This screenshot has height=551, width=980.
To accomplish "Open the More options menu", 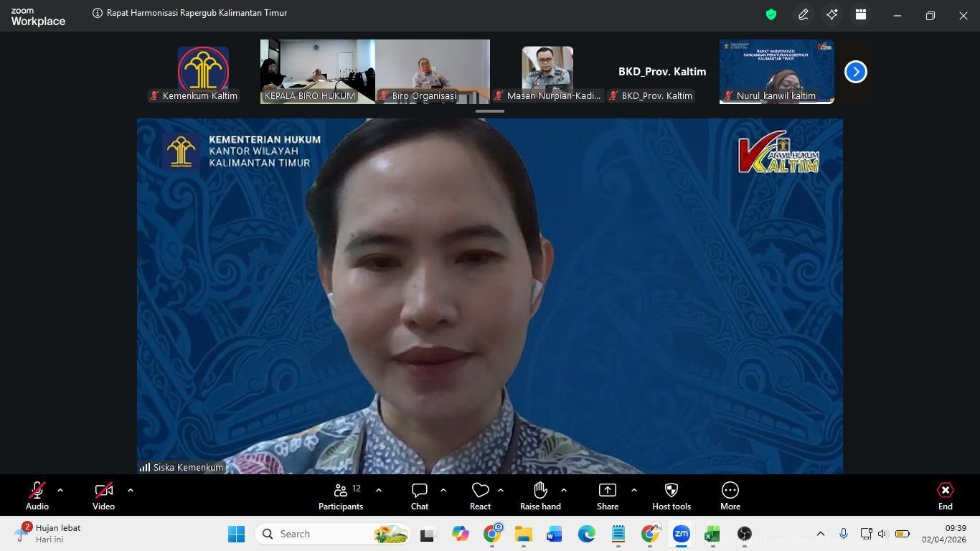I will coord(730,496).
